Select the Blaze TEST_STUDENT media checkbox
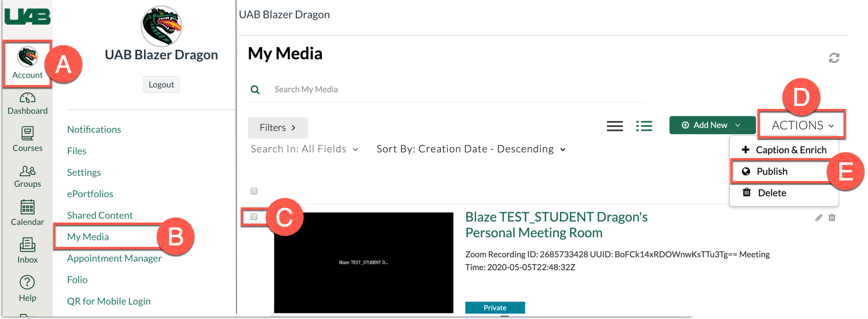 pyautogui.click(x=254, y=217)
